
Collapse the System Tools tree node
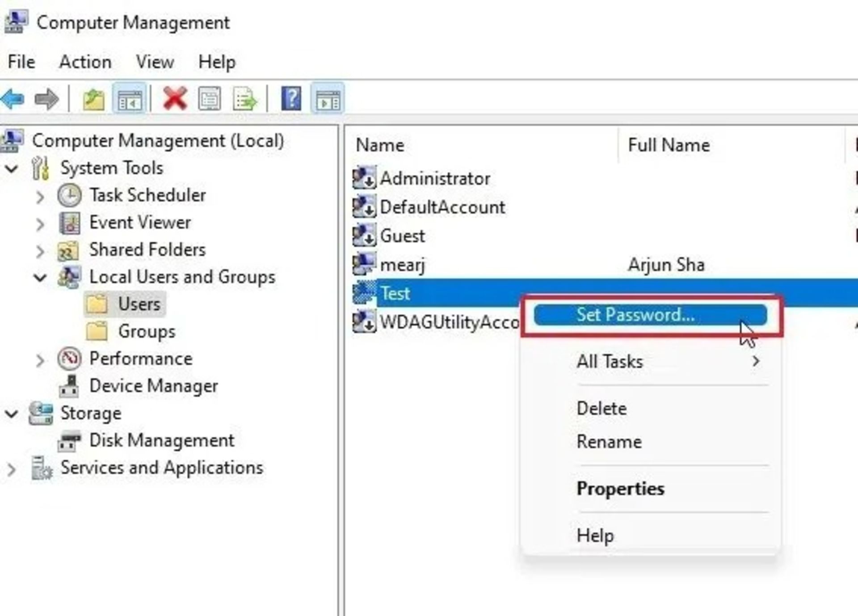[12, 169]
